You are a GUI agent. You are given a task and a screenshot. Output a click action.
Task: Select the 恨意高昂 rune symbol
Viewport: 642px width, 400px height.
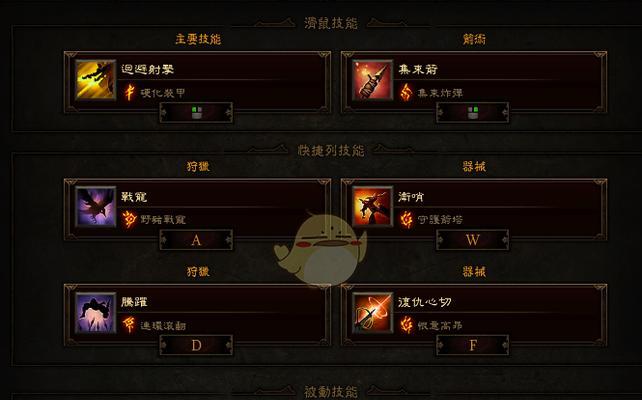tap(406, 325)
